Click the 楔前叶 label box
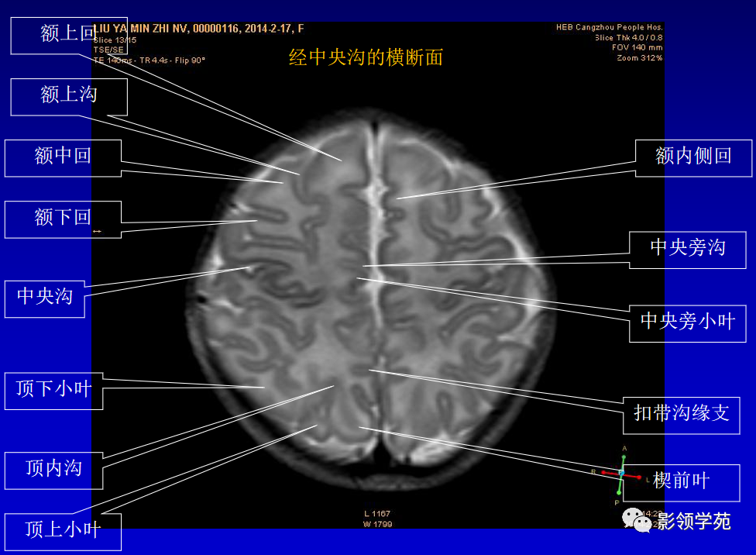The width and height of the screenshot is (756, 555). 682,483
